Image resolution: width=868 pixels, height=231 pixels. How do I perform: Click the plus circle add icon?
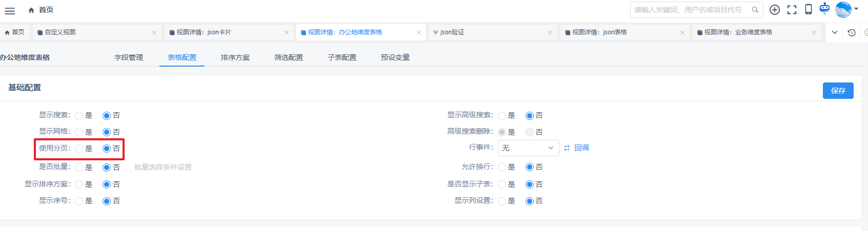[x=775, y=10]
